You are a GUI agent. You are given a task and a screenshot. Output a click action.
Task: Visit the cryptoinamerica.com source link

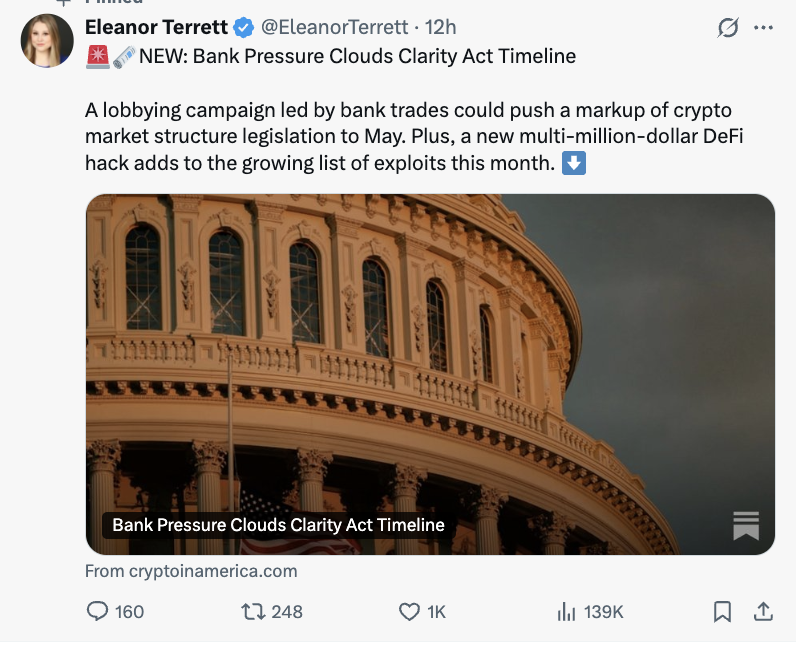click(x=191, y=571)
